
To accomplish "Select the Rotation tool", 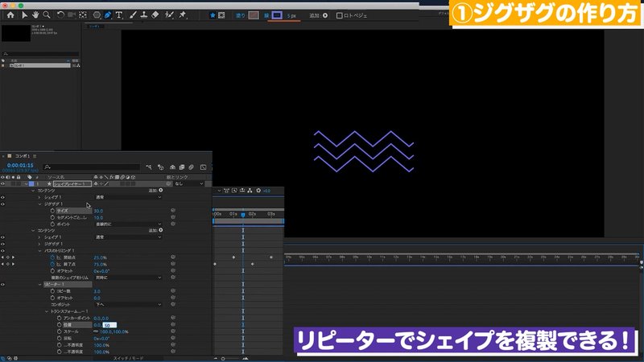I will point(60,15).
